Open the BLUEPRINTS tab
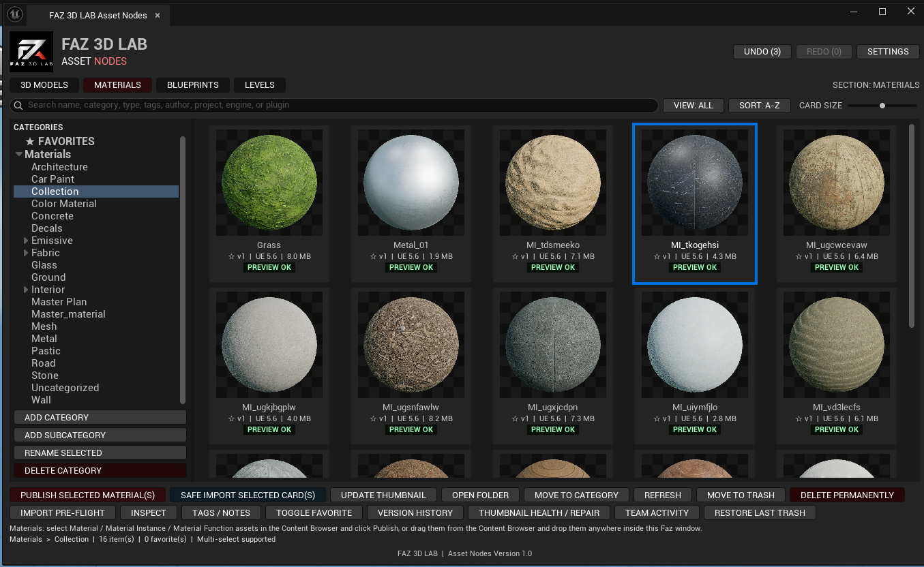Screen dimensions: 924x567 click(x=192, y=85)
